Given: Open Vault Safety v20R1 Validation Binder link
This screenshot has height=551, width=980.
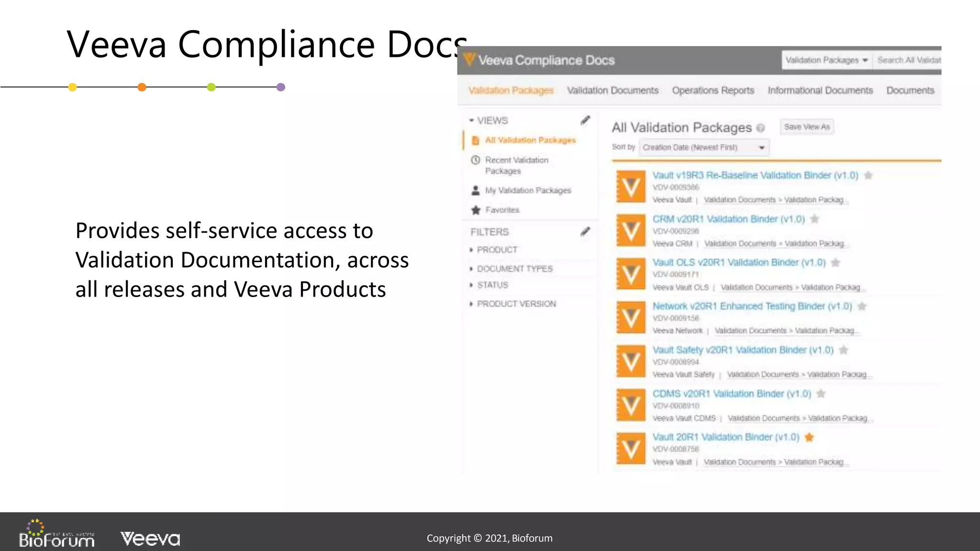Looking at the screenshot, I should click(743, 350).
